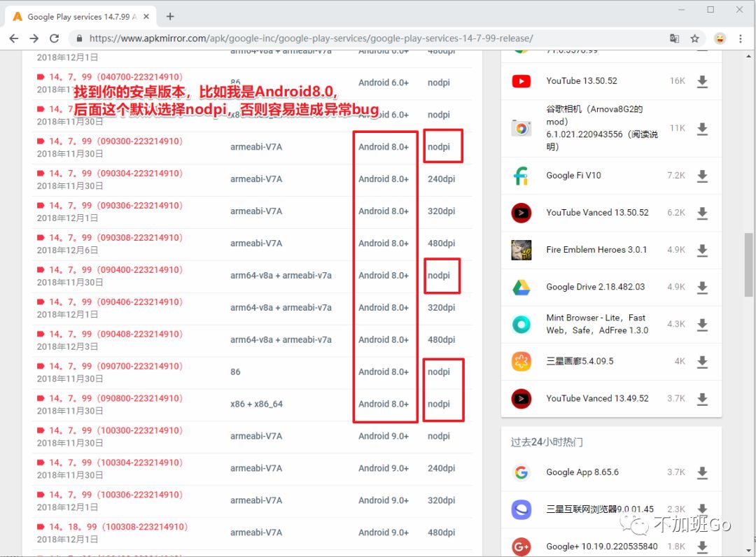Viewport: 756px width, 557px height.
Task: Open variant 14.7.99 (090300-223214910)
Action: coord(115,141)
